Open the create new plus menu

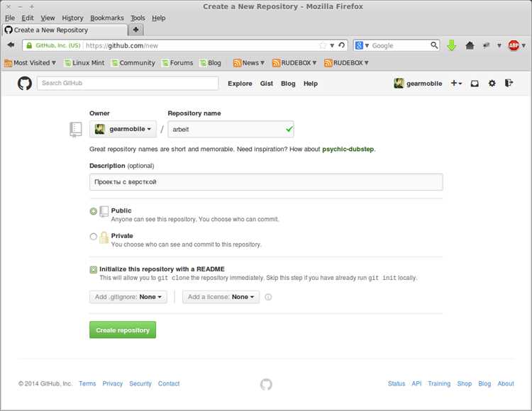click(456, 83)
